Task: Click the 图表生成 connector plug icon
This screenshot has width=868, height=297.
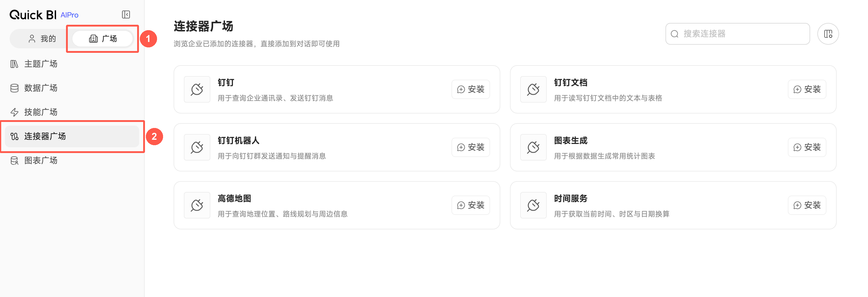Action: [533, 148]
